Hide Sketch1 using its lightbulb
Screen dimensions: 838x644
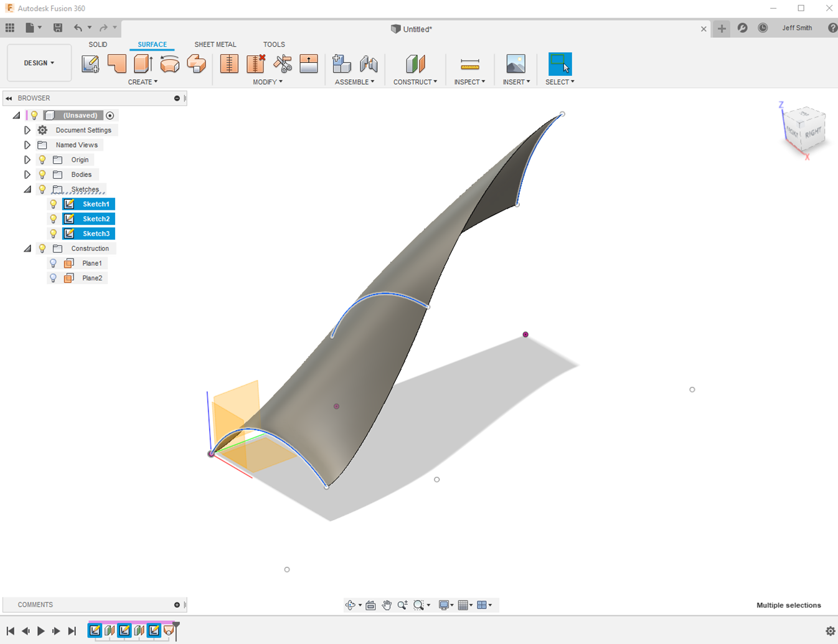coord(54,204)
